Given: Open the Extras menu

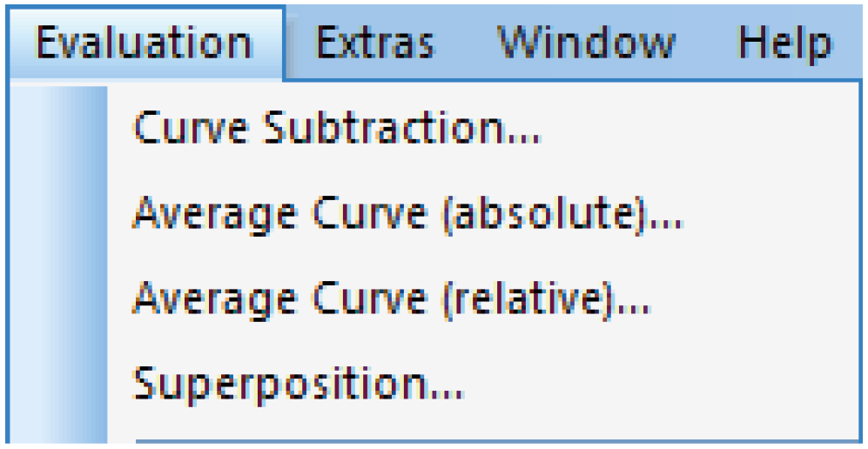Looking at the screenshot, I should point(376,43).
